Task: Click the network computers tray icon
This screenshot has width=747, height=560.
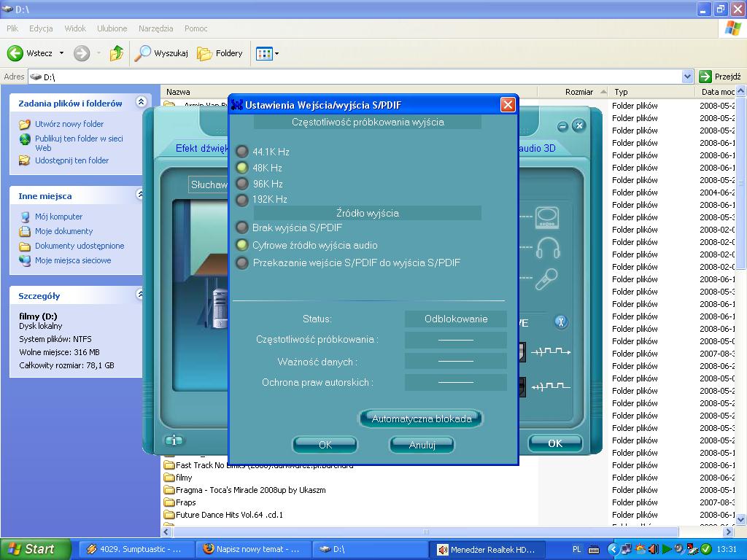Action: point(627,549)
